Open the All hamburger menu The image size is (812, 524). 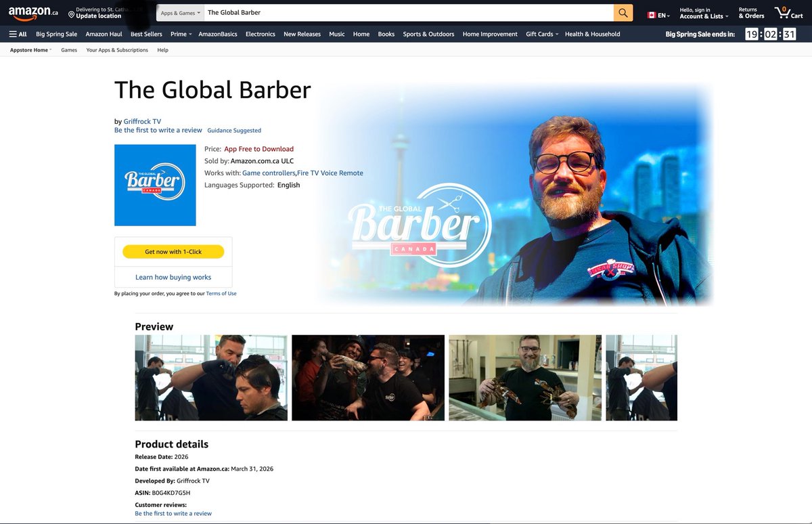(18, 34)
